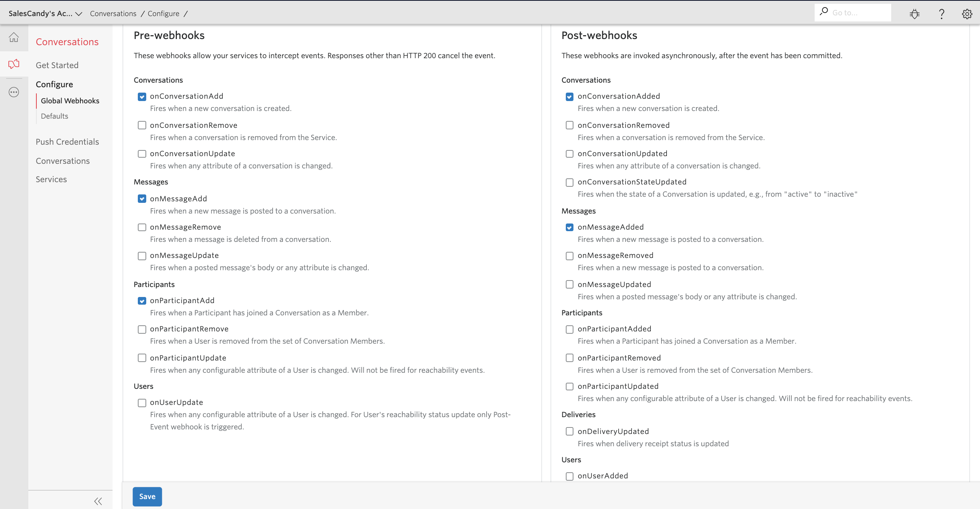Image resolution: width=980 pixels, height=509 pixels.
Task: Enable the onConversationStateUpdated post-webhook
Action: (x=570, y=182)
